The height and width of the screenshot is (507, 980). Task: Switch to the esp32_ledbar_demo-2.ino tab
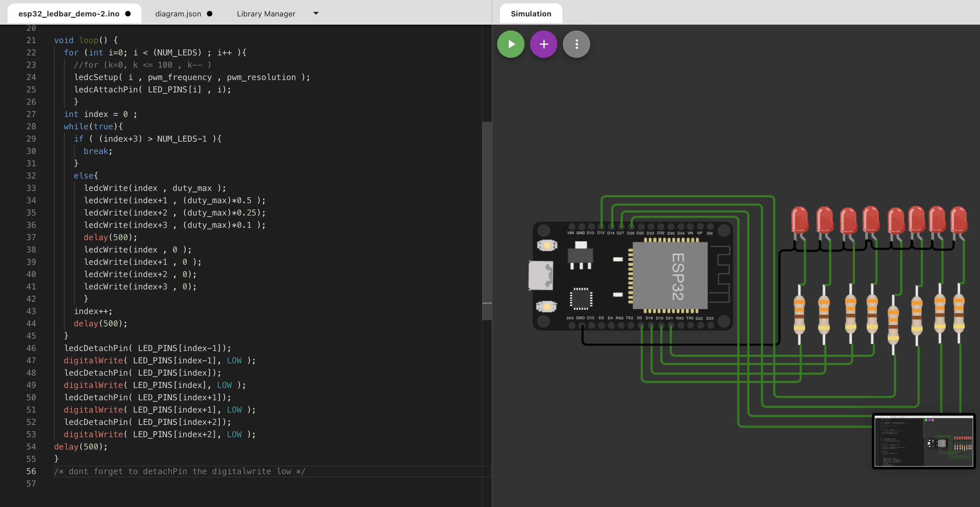(x=75, y=14)
